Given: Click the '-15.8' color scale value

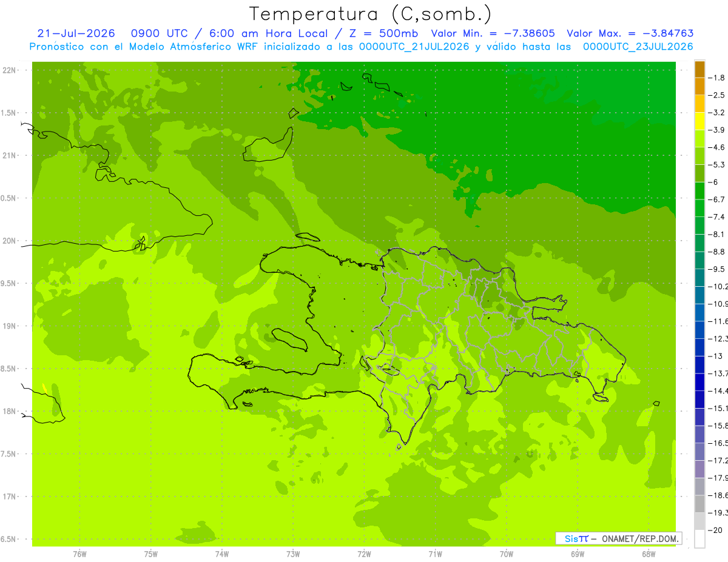Looking at the screenshot, I should tap(718, 426).
